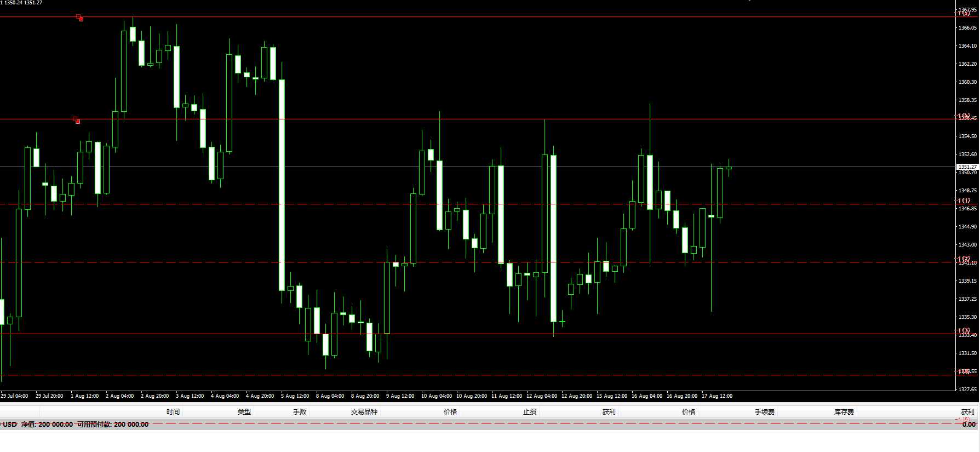Click the 0.00 profit total in the balance row
Viewport: 980px width, 452px height.
point(969,425)
